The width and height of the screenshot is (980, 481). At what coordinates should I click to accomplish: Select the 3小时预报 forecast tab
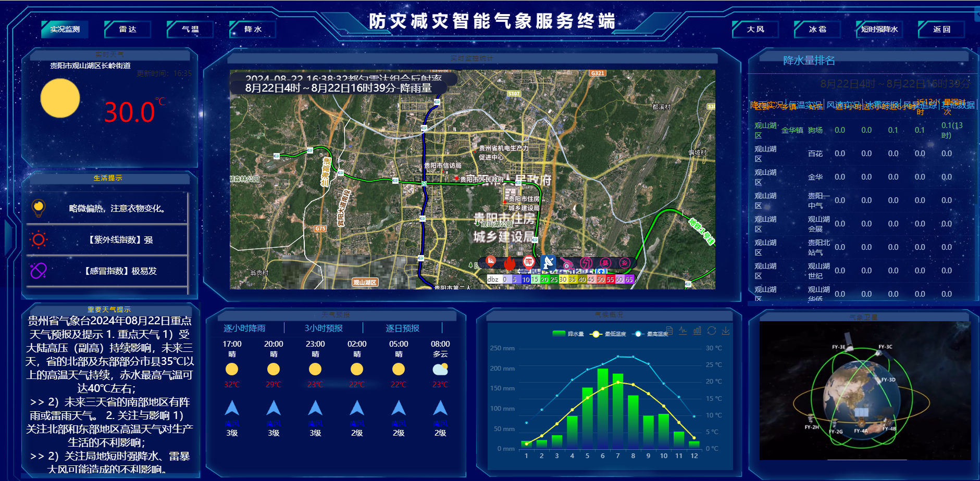click(324, 328)
